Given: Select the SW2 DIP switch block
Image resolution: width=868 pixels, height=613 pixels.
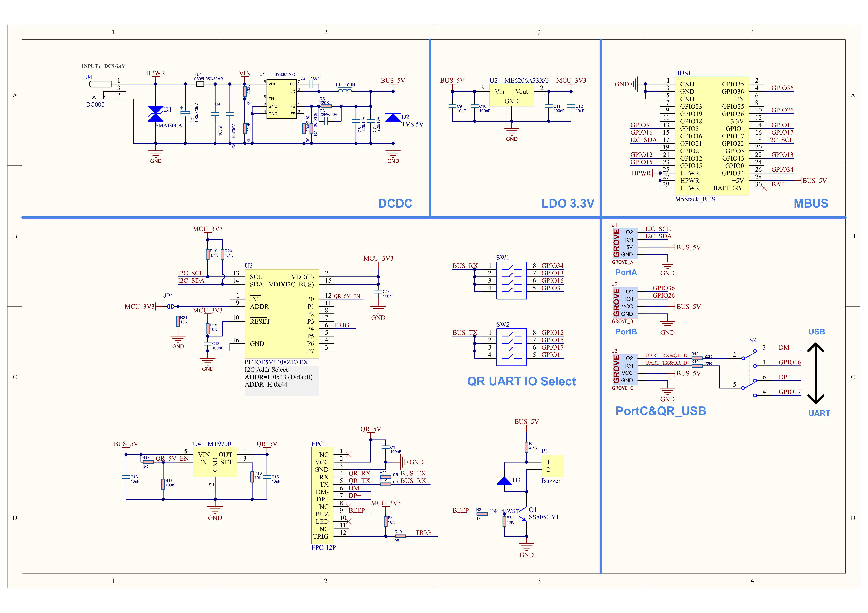Looking at the screenshot, I should click(511, 347).
